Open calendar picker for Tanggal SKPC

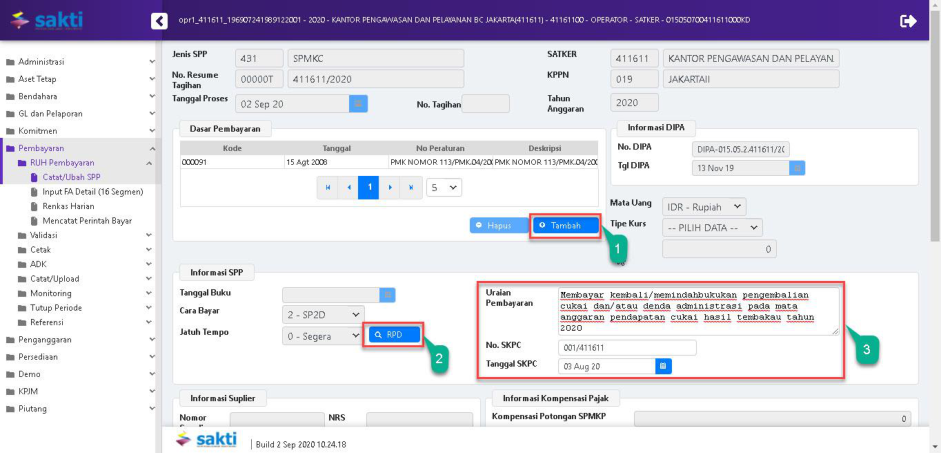click(x=663, y=367)
